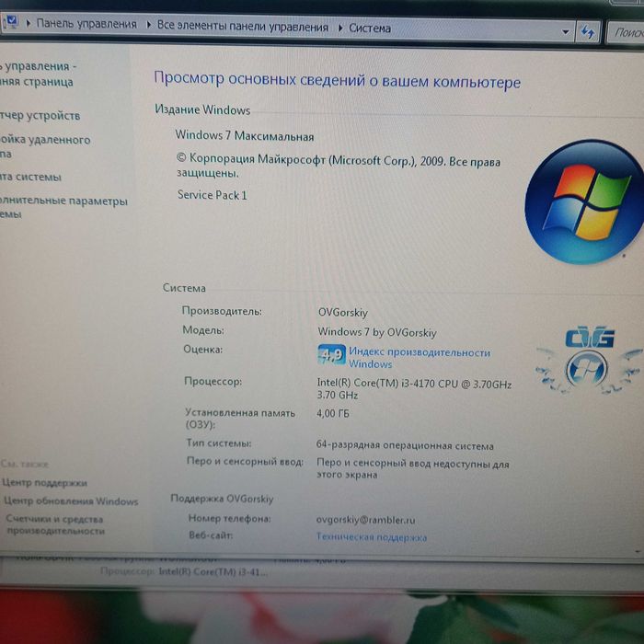Select Все элементы панели управления breadcrumb
The width and height of the screenshot is (644, 644).
tap(243, 27)
